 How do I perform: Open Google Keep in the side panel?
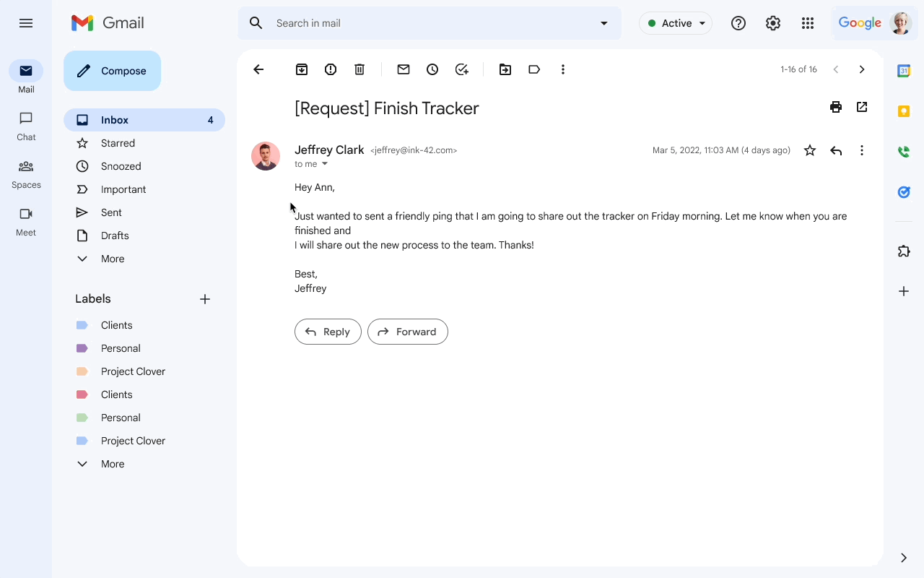pyautogui.click(x=903, y=111)
